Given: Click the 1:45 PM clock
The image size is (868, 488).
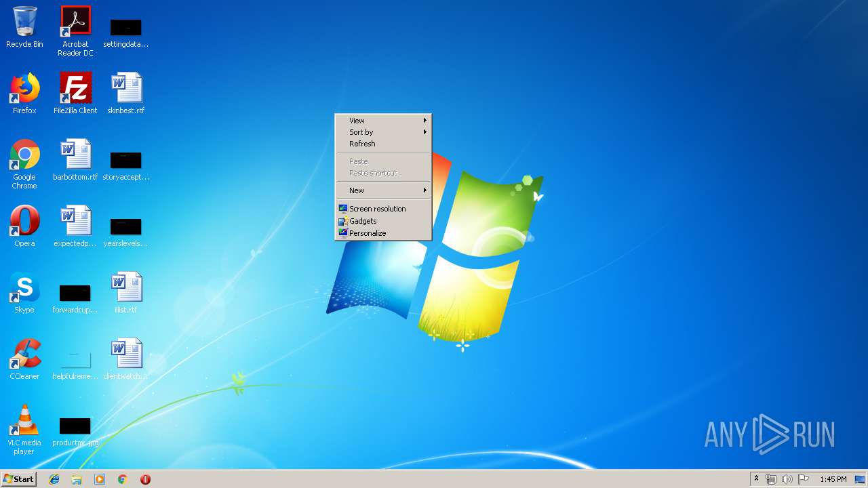Looking at the screenshot, I should 833,479.
